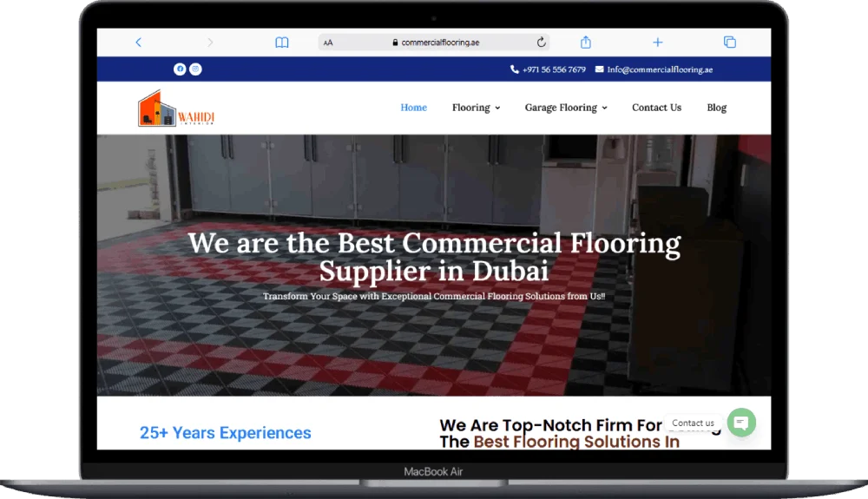Click the commercialflooring.ae address bar

point(440,43)
